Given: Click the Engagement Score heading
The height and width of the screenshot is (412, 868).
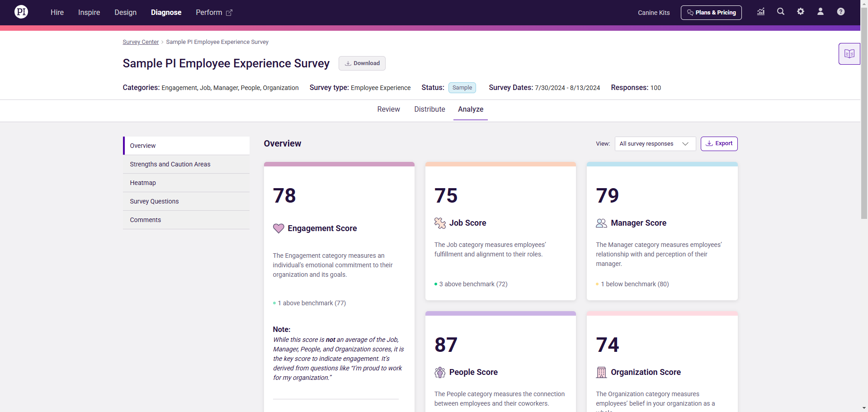Looking at the screenshot, I should [x=322, y=228].
